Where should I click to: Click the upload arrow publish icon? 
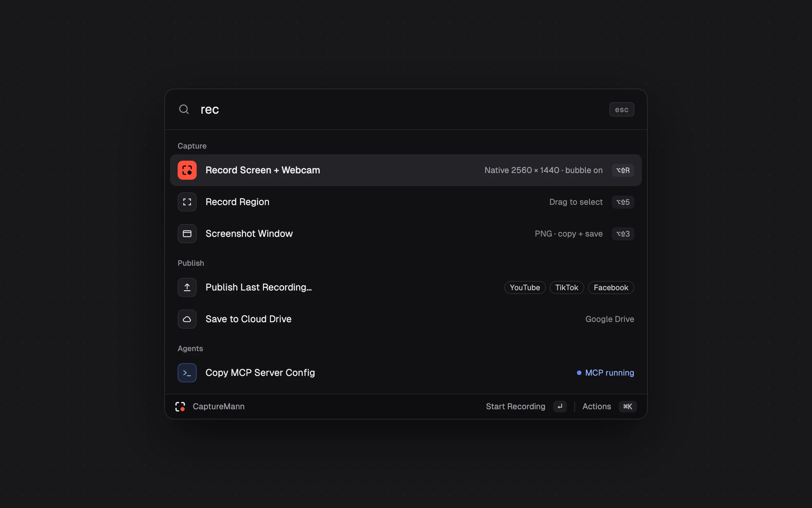[187, 287]
